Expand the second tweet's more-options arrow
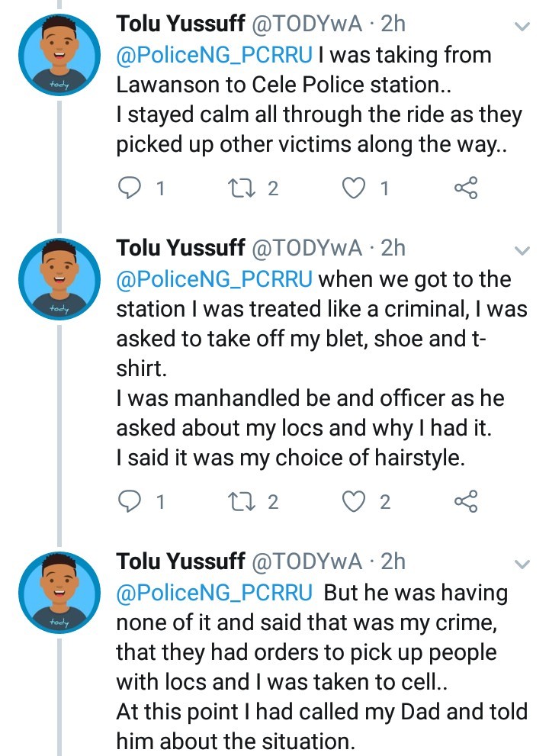 (522, 250)
